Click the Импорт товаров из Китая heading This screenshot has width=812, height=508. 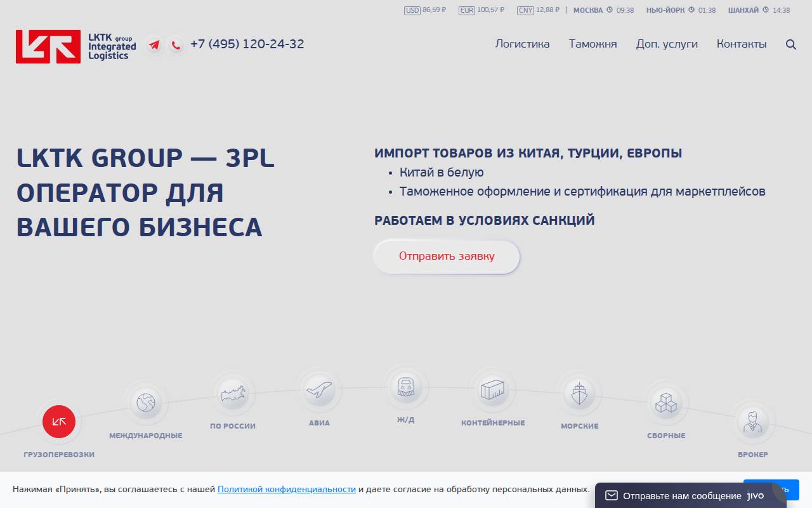(x=528, y=154)
